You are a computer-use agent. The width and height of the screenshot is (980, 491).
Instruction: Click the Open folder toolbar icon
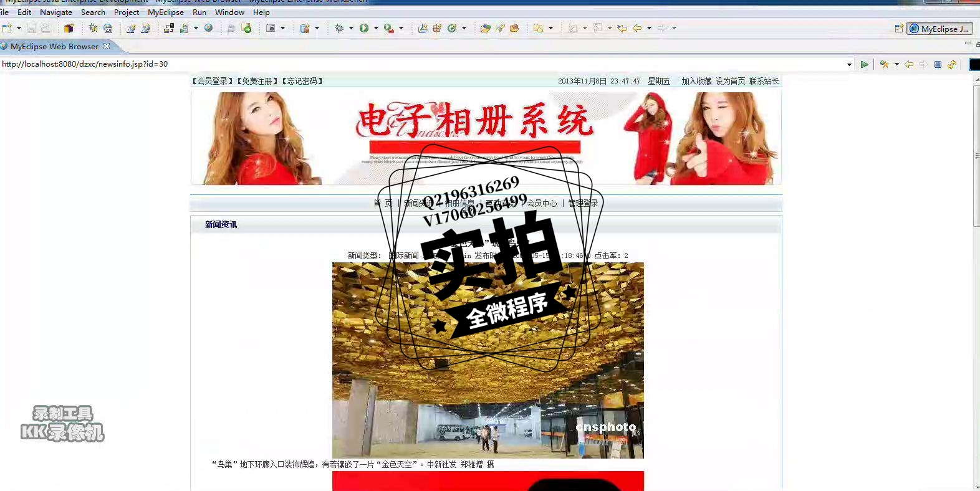coord(485,28)
